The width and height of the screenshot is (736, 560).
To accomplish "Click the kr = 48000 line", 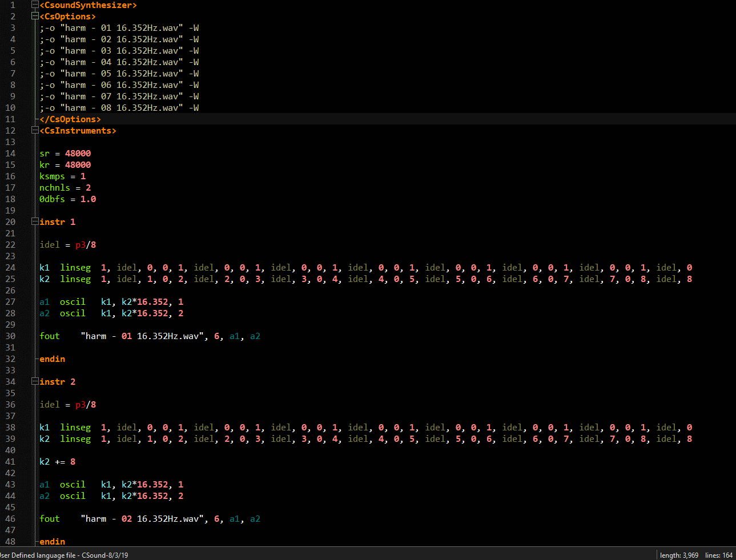I will [x=65, y=165].
